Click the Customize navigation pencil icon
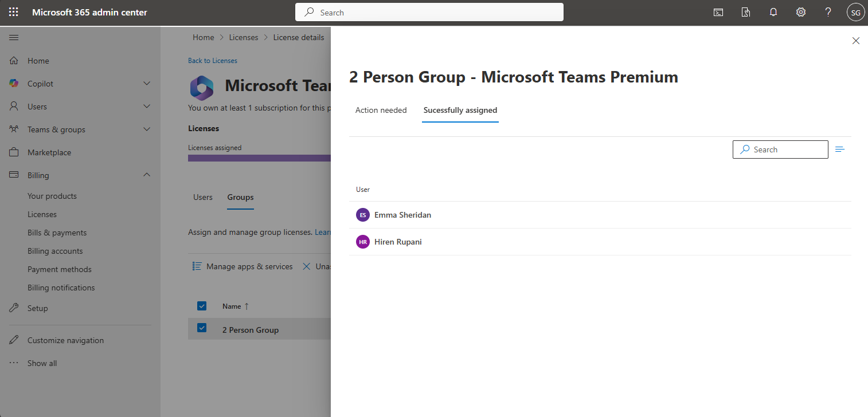The image size is (868, 417). click(x=14, y=340)
